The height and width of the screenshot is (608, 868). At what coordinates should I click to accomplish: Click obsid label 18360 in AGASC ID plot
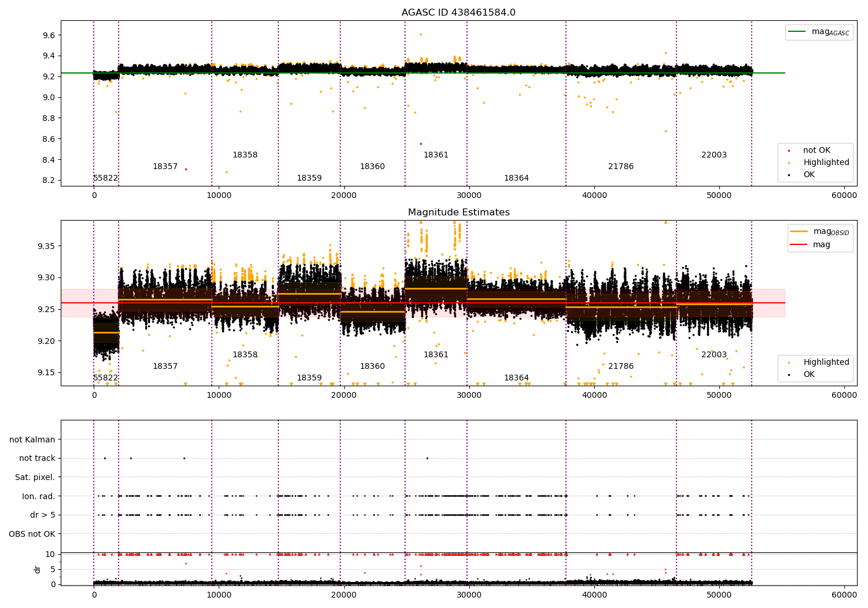pyautogui.click(x=372, y=167)
